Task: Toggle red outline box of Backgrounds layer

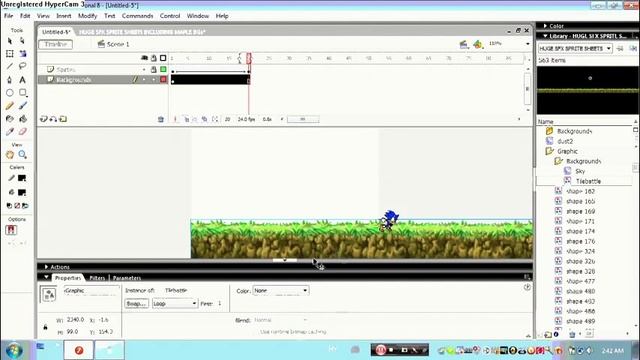Action: click(x=163, y=80)
